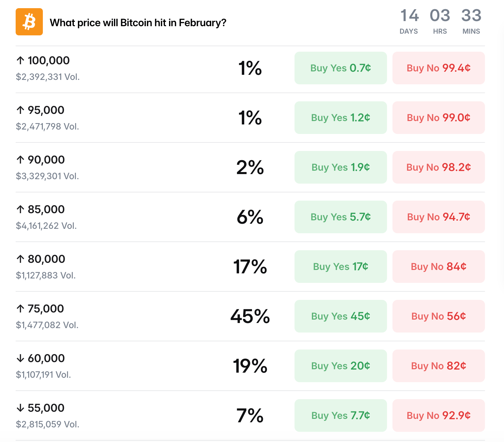Select the up arrow beside 100,000
Image resolution: width=504 pixels, height=442 pixels.
[21, 60]
